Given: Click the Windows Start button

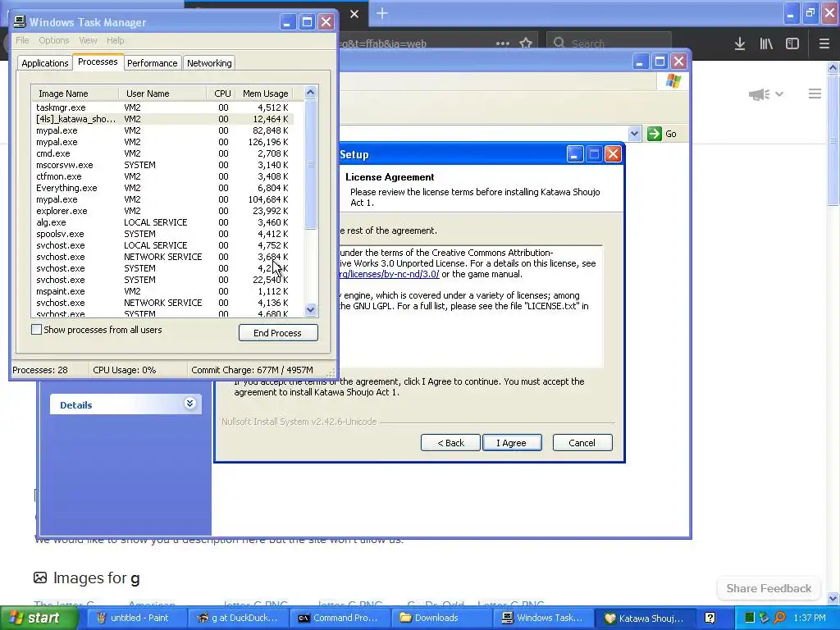Looking at the screenshot, I should coord(39,618).
